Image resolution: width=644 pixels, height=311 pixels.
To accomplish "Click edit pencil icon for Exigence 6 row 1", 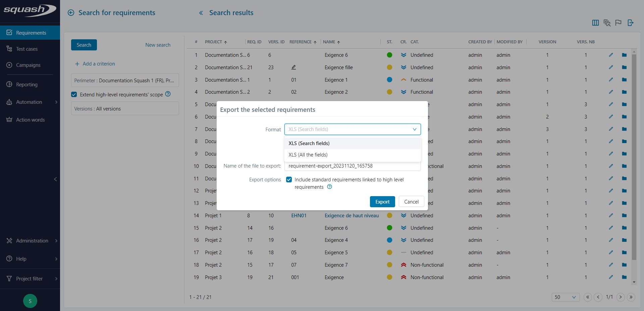I will [x=611, y=55].
